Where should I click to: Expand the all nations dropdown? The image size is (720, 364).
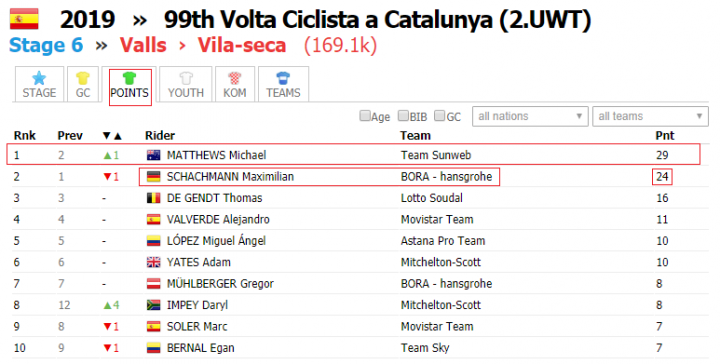(530, 116)
